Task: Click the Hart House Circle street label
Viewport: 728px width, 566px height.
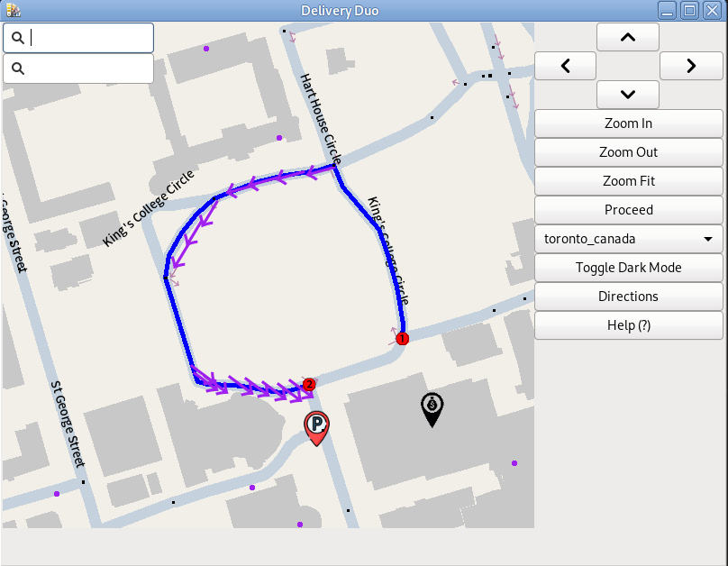Action: (321, 114)
